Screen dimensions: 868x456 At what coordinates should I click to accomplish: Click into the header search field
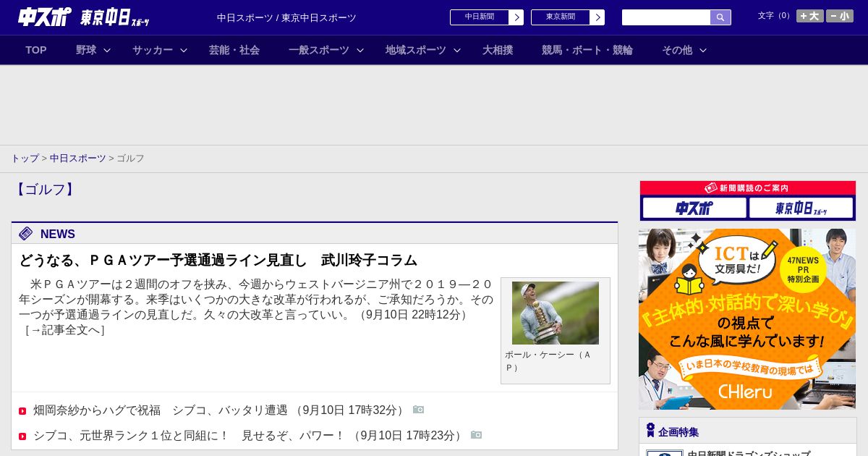point(666,17)
